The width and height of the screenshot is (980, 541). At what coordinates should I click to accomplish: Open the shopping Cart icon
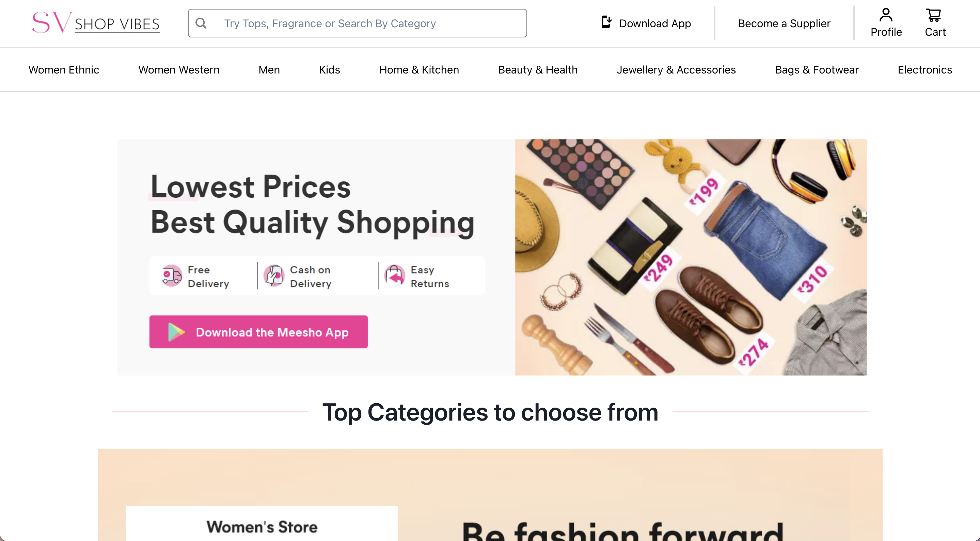934,15
